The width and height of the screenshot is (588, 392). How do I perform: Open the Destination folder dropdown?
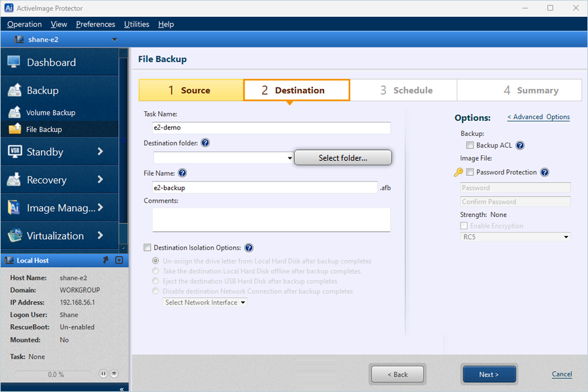pos(289,158)
